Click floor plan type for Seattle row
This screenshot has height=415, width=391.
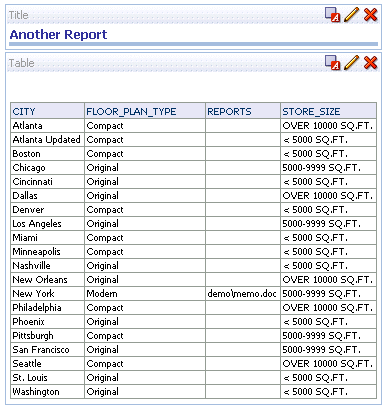point(145,364)
